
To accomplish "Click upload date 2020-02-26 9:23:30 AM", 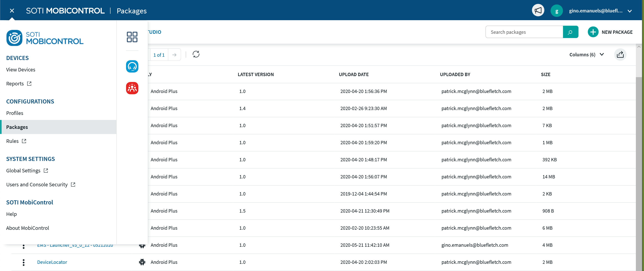I will [363, 108].
